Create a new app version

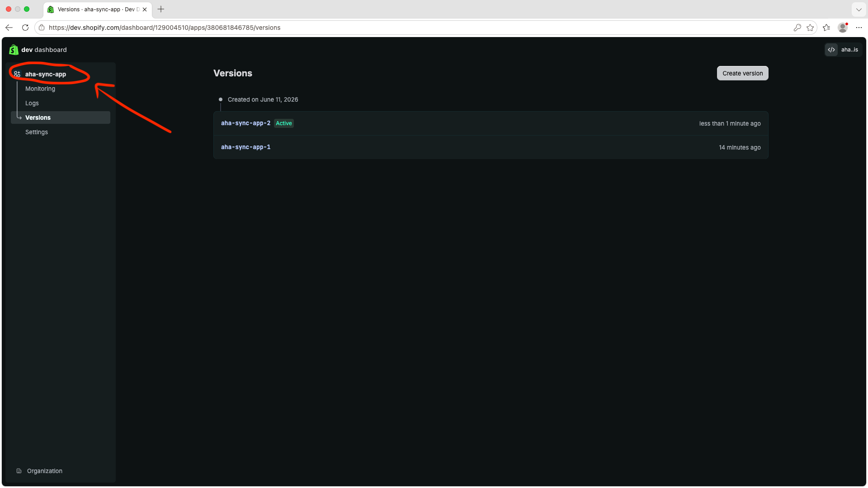(x=742, y=73)
